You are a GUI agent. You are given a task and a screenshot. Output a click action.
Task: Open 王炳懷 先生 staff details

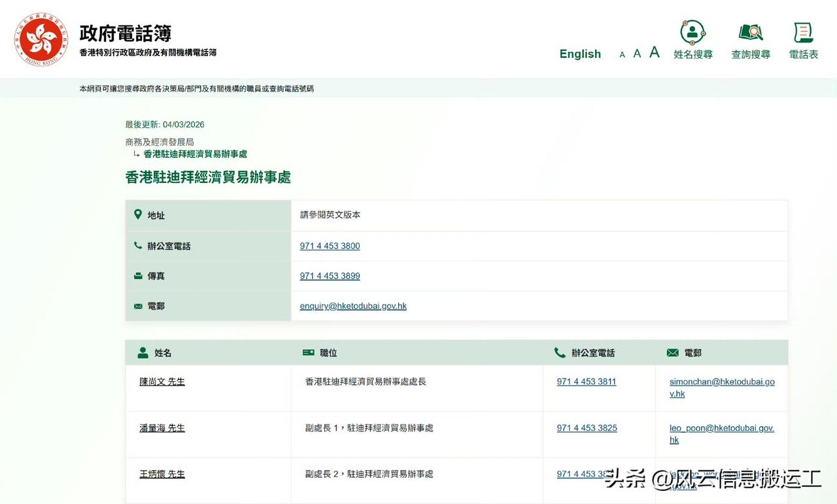point(162,474)
